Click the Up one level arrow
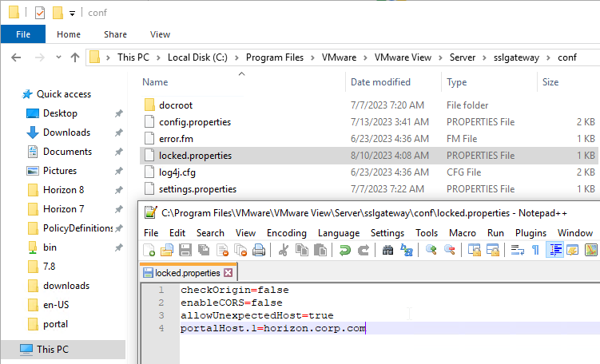 tap(75, 57)
